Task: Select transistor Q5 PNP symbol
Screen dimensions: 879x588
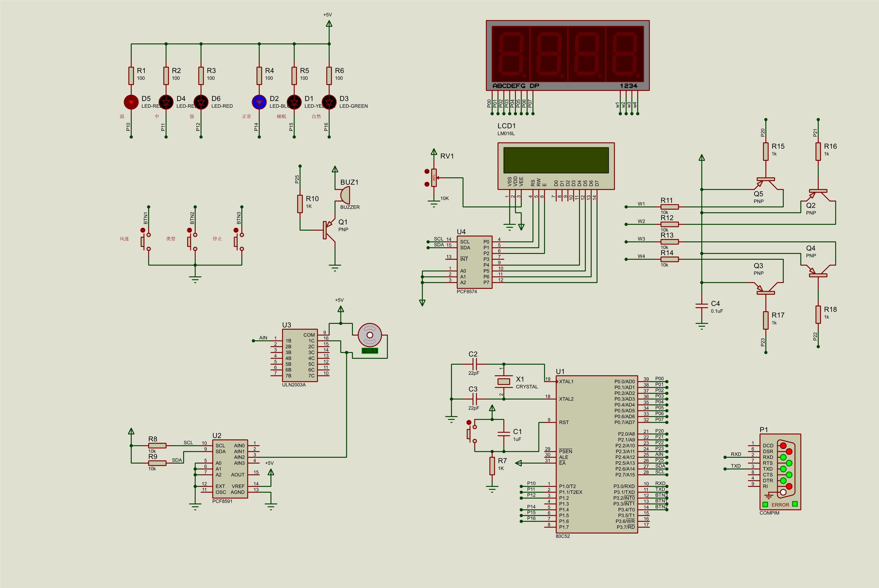Action: (x=766, y=183)
